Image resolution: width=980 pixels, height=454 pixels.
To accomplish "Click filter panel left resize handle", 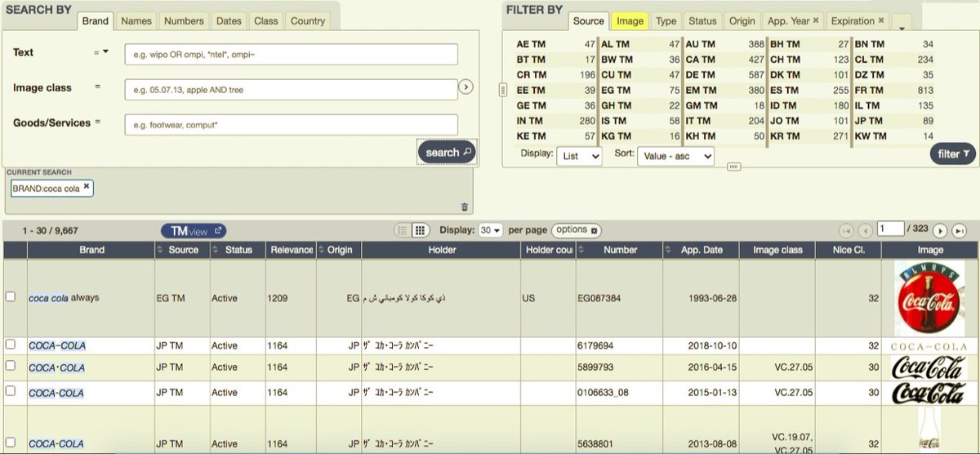I will (x=503, y=90).
